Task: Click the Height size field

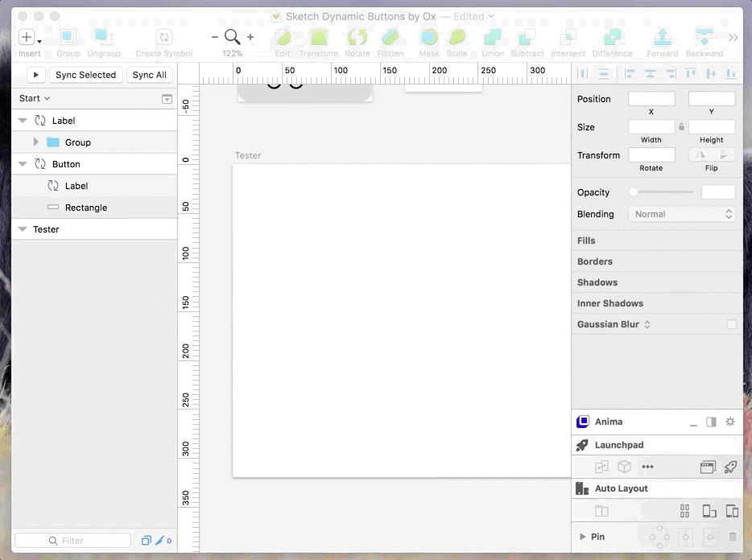Action: click(x=712, y=127)
